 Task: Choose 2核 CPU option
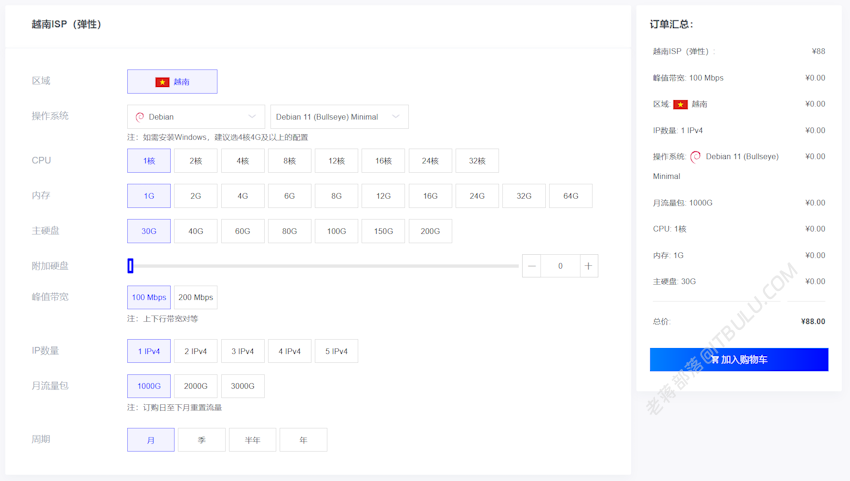(x=196, y=161)
